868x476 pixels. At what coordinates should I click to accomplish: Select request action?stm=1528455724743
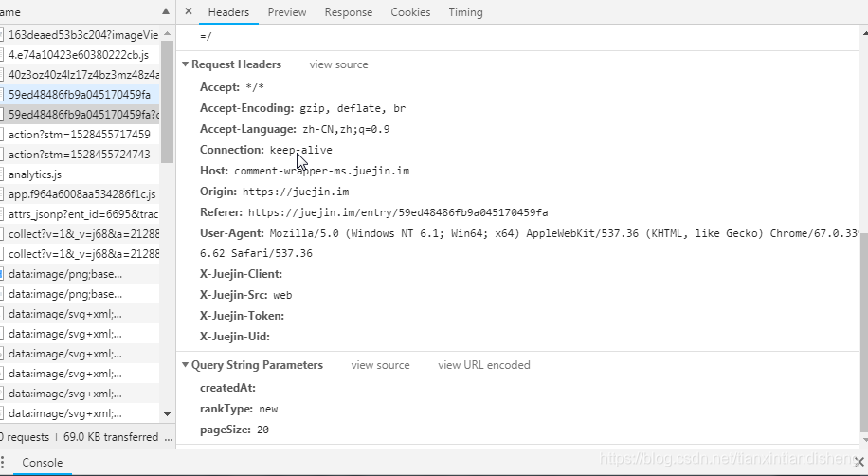click(80, 155)
